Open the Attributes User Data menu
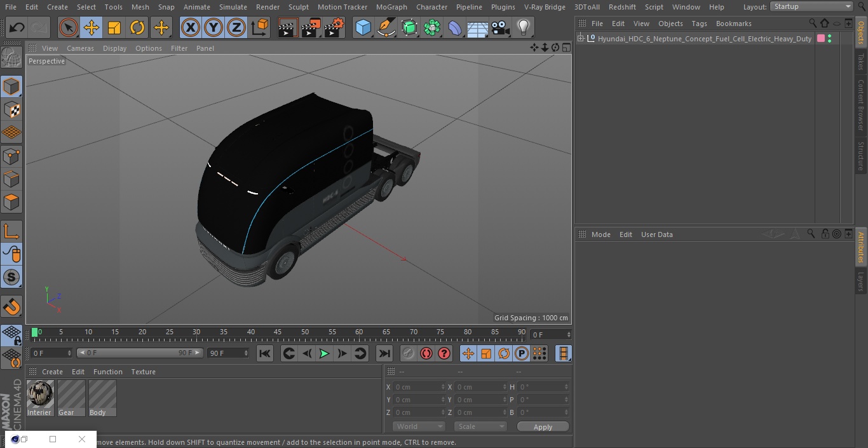868x448 pixels. coord(656,234)
